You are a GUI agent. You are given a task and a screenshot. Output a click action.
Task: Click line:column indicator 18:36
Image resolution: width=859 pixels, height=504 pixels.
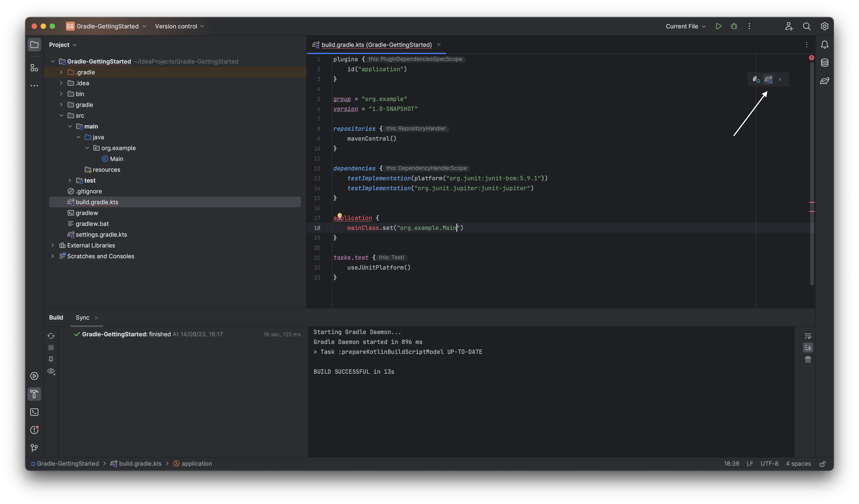[732, 464]
